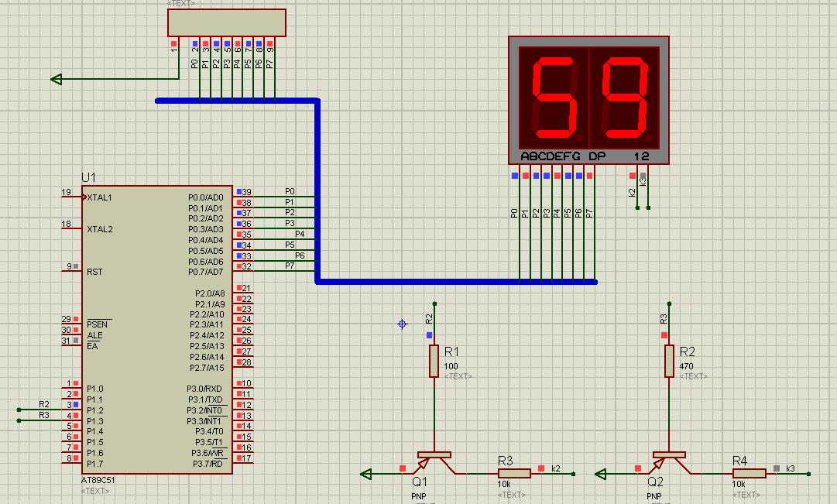Select the AT89C51 microcontroller U1 body
The height and width of the screenshot is (504, 837).
click(157, 329)
